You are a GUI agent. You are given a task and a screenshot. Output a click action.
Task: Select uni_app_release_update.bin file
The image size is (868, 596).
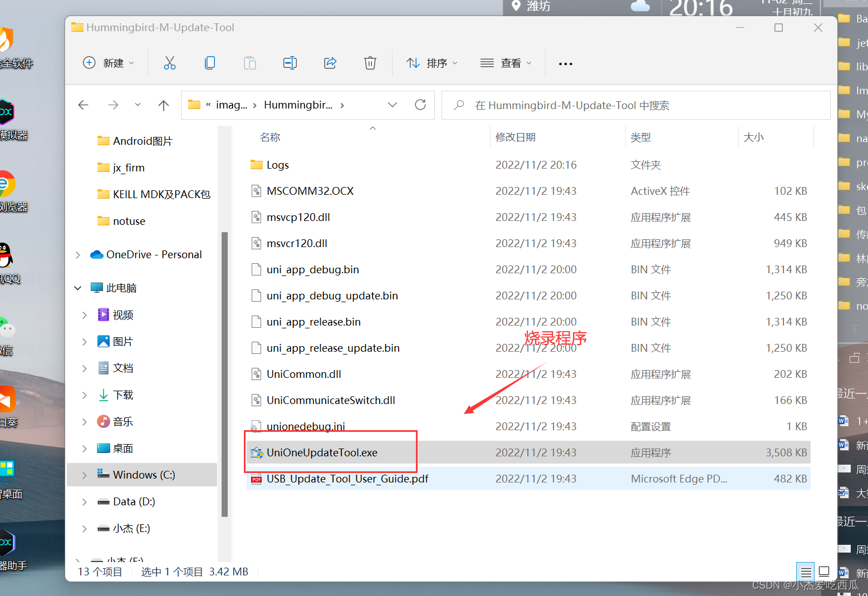528,348
